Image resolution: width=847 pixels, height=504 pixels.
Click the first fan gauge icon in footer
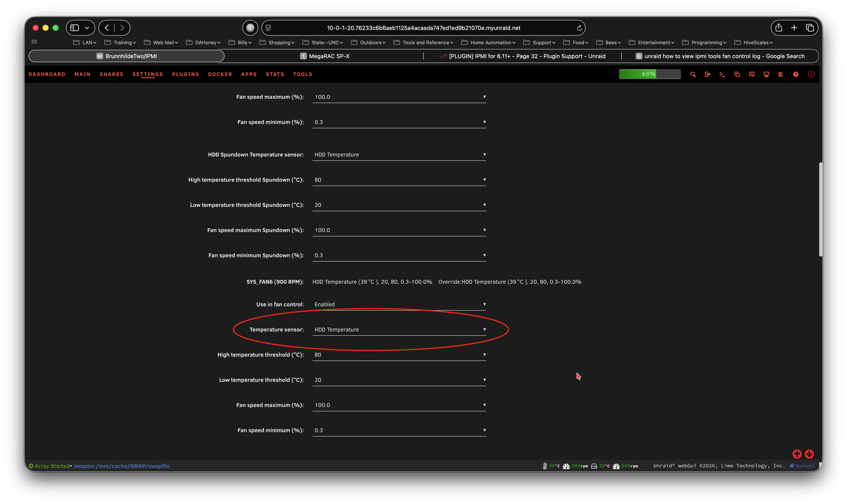coord(566,466)
